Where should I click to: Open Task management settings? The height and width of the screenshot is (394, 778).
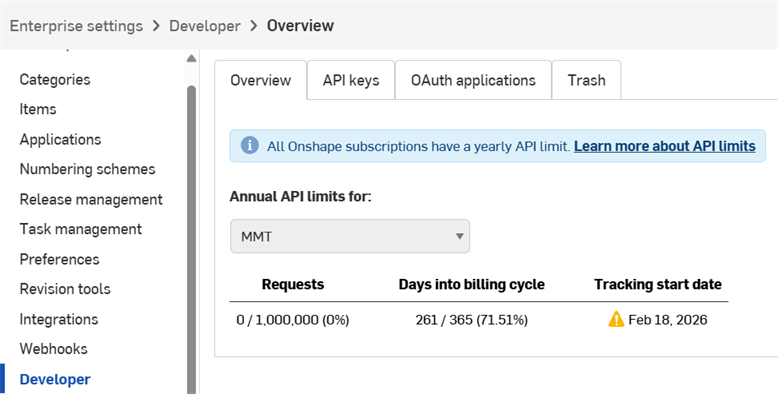pos(80,229)
